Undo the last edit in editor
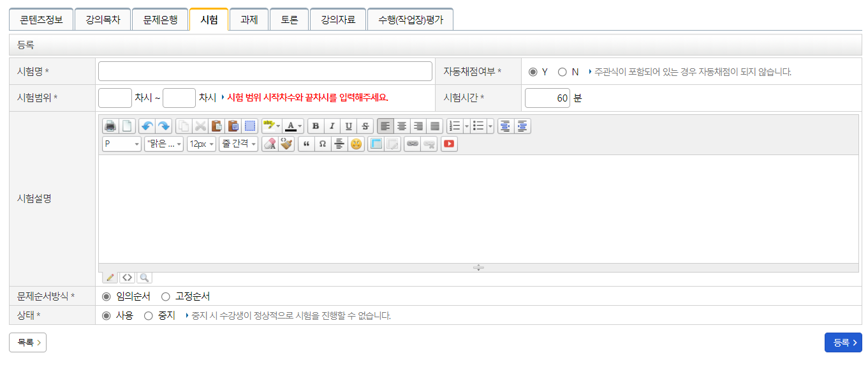Image resolution: width=868 pixels, height=383 pixels. [x=147, y=126]
